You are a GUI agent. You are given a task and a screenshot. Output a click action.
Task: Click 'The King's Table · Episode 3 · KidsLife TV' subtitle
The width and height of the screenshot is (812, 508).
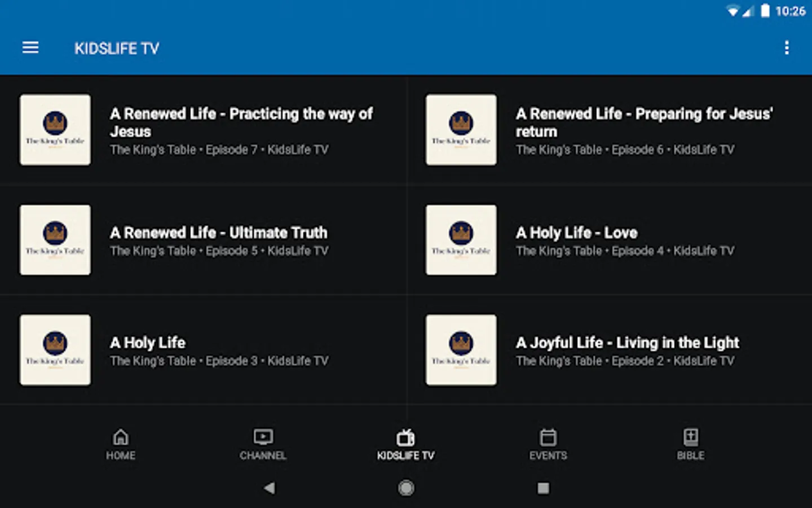(x=219, y=361)
